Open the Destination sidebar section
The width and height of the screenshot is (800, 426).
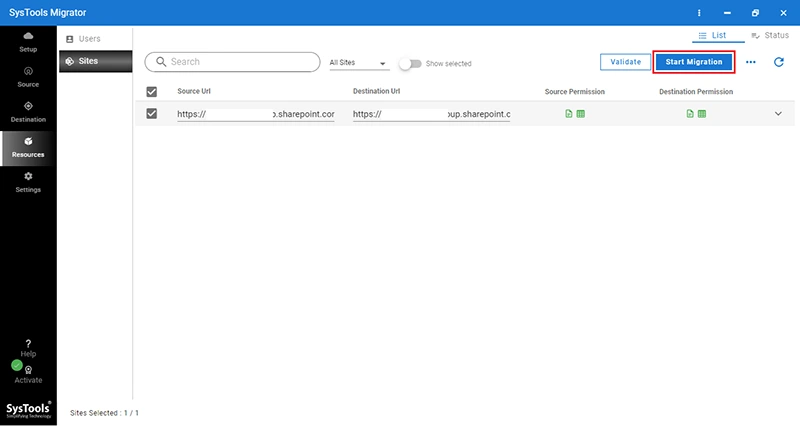(x=28, y=112)
